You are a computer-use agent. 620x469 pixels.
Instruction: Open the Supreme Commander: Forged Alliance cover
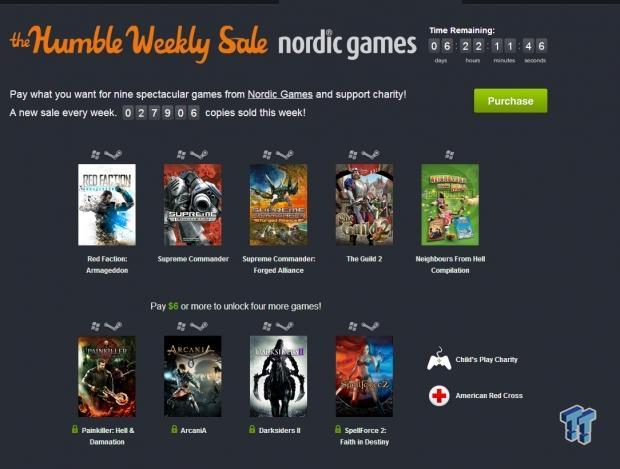click(x=278, y=205)
